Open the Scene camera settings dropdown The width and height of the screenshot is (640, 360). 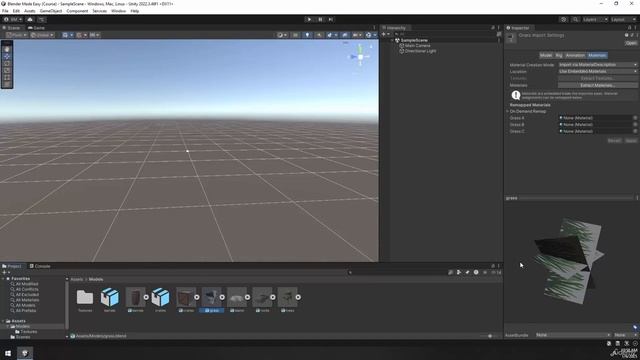[x=357, y=35]
